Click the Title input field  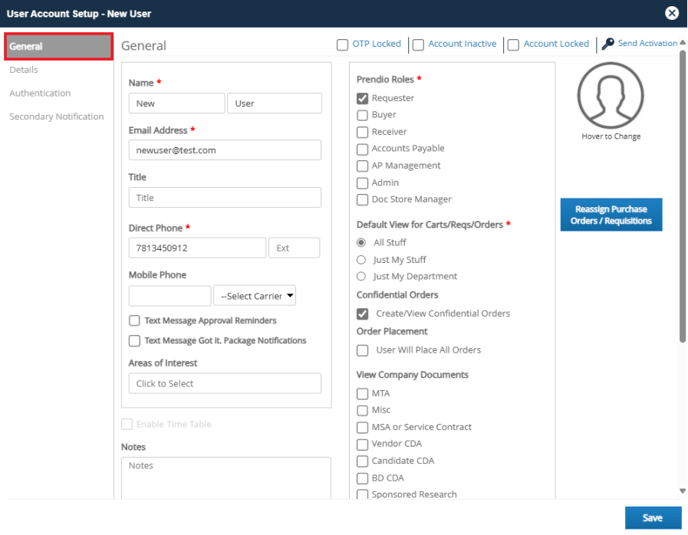tap(225, 197)
